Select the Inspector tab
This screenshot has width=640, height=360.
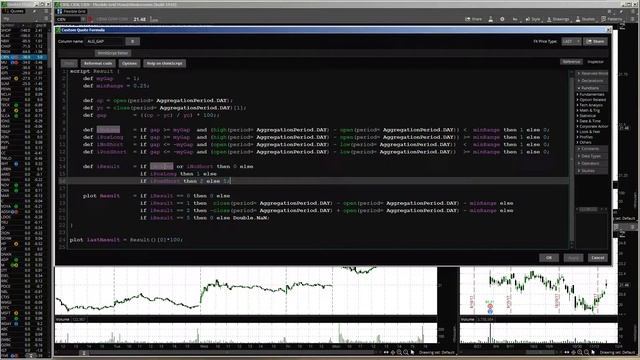(595, 62)
